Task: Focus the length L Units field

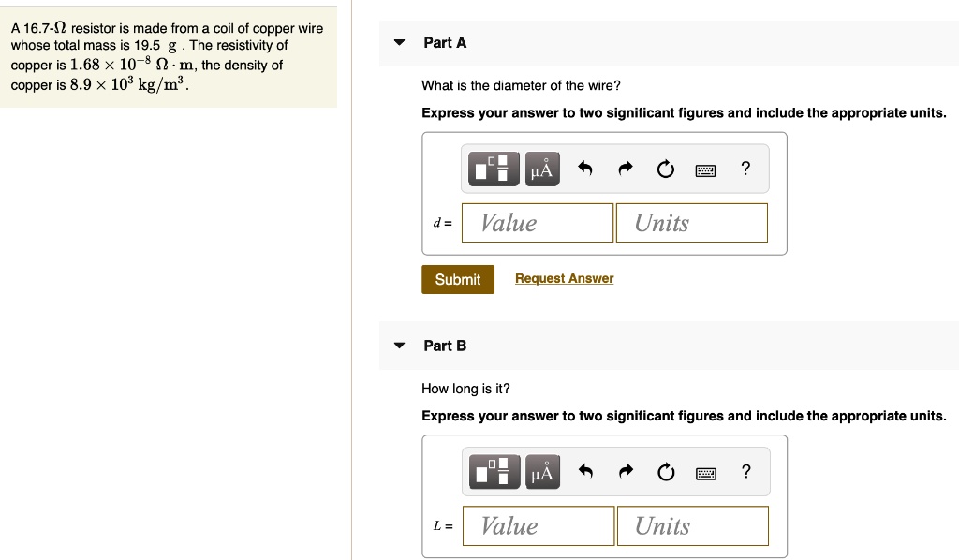Action: click(x=692, y=526)
